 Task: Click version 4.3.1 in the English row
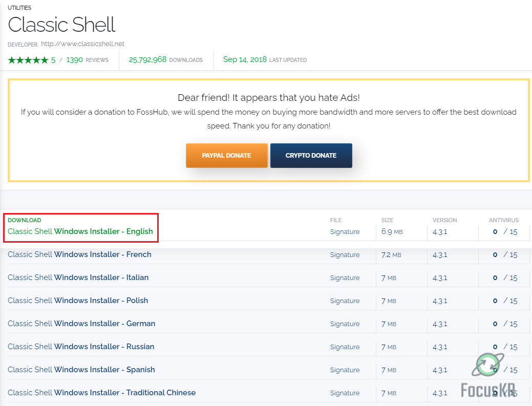(x=440, y=231)
